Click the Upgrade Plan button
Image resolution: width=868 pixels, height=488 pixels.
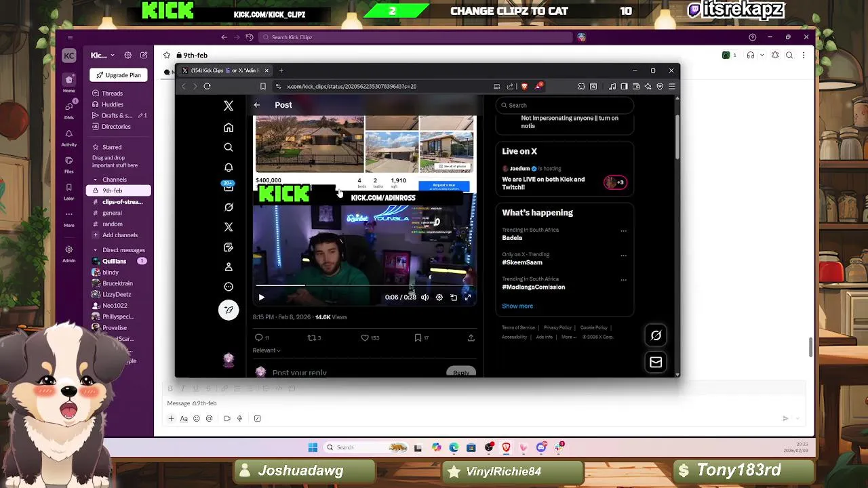(119, 75)
